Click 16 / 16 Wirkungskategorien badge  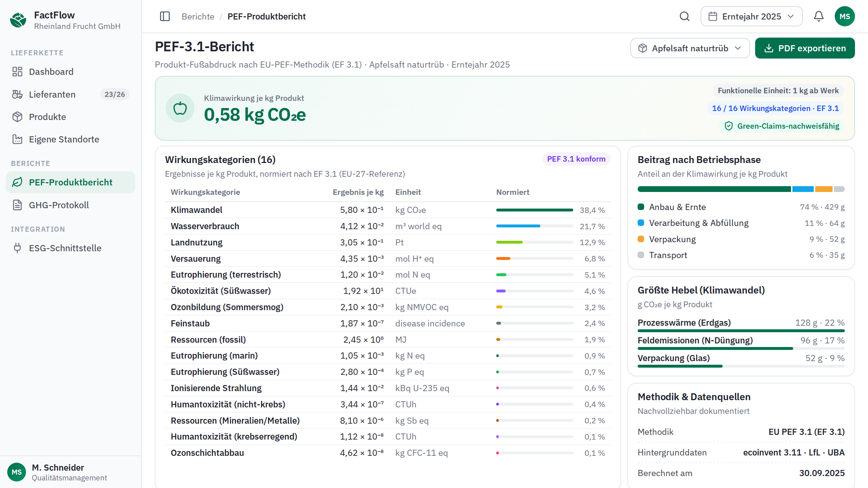(775, 108)
